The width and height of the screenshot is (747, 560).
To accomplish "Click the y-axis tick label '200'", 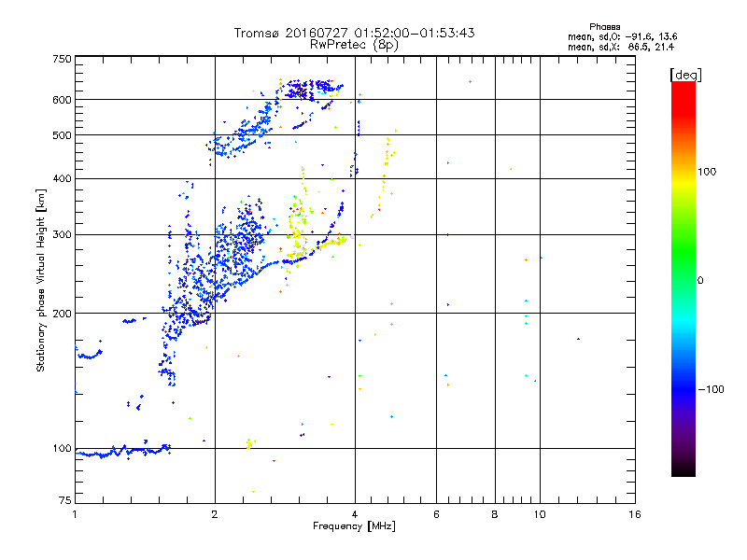I will (62, 314).
